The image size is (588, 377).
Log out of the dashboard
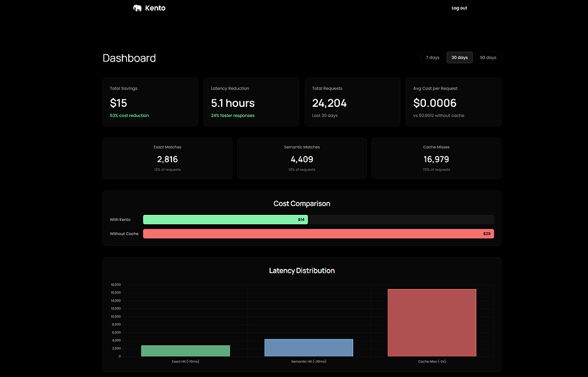pos(459,8)
